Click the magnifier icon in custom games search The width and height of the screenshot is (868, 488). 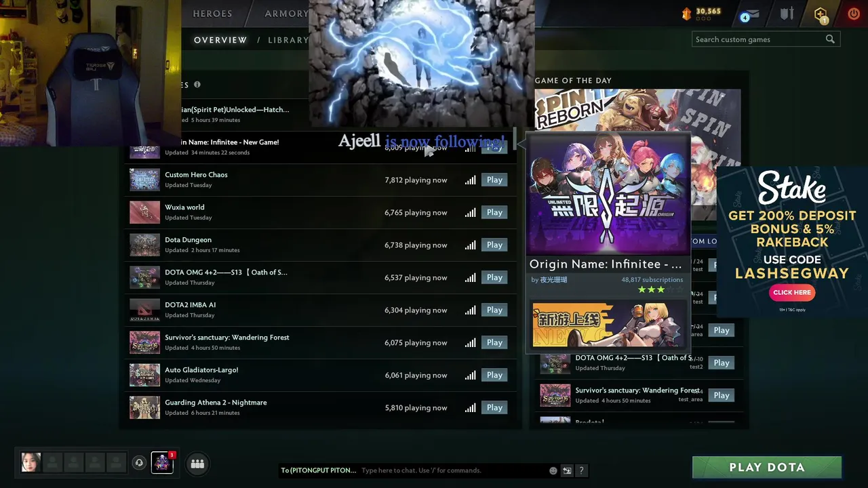830,39
